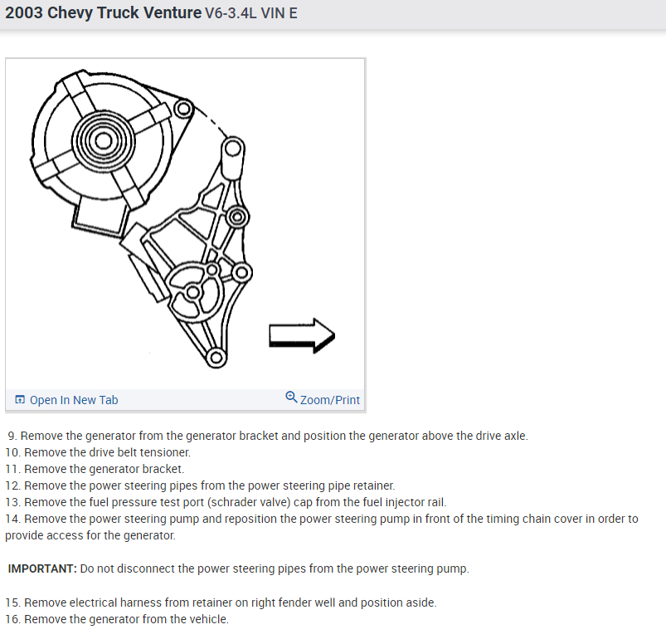Click step 11 Remove the generator bracket
The width and height of the screenshot is (666, 644).
pyautogui.click(x=95, y=469)
